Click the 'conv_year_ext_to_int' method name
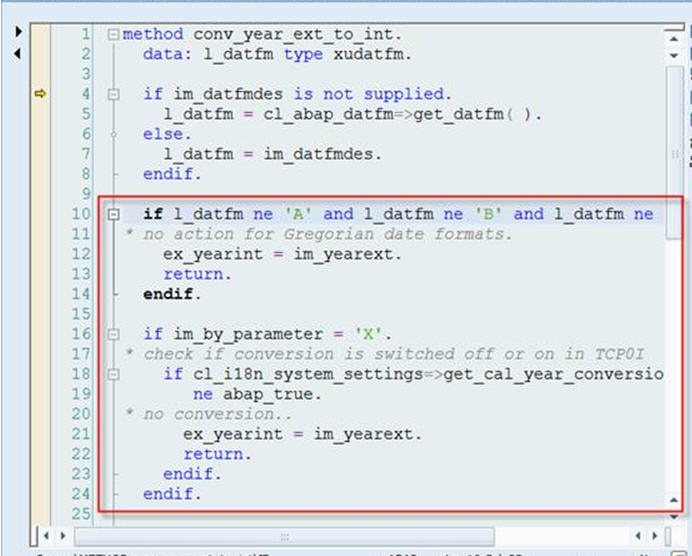The image size is (692, 556). 293,34
